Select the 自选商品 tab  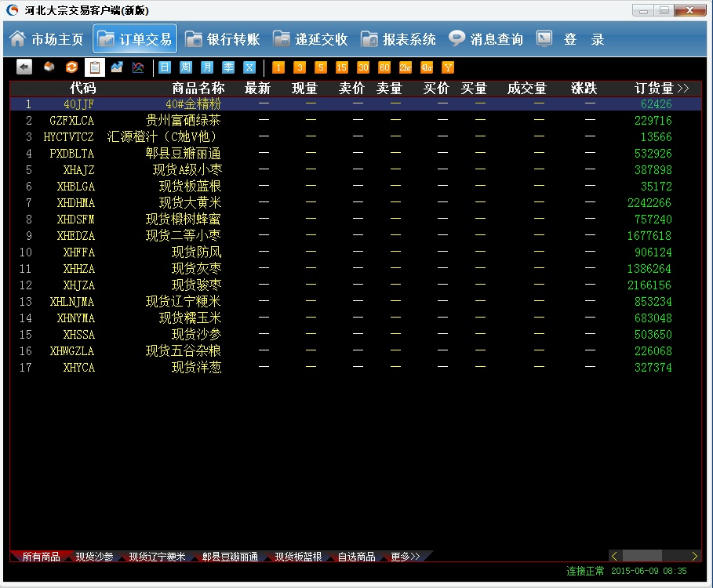tap(356, 557)
